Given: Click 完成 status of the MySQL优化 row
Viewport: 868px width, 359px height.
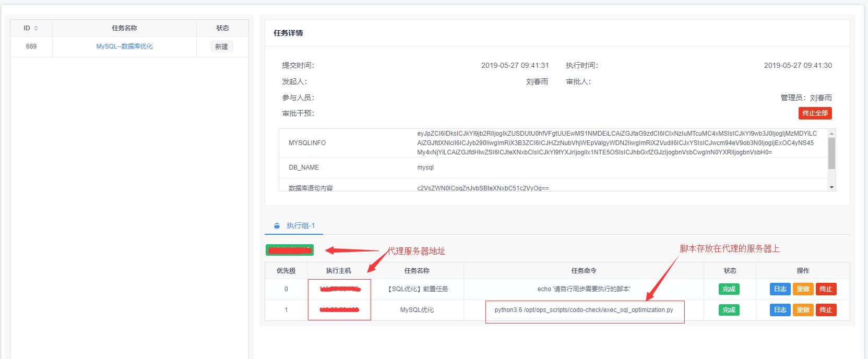Looking at the screenshot, I should pyautogui.click(x=729, y=310).
